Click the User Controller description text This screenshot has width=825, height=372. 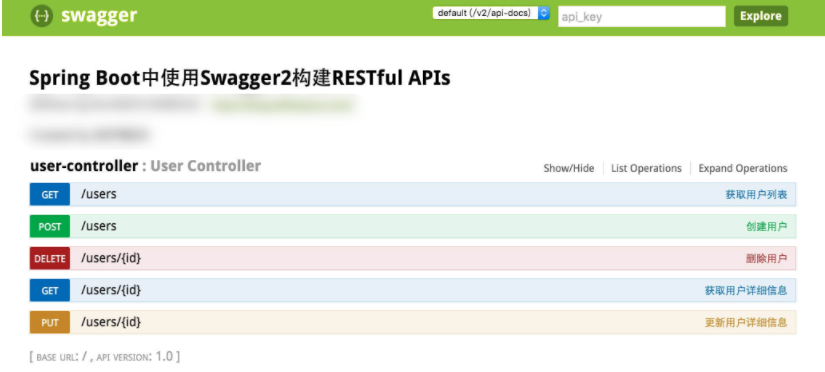tap(206, 166)
